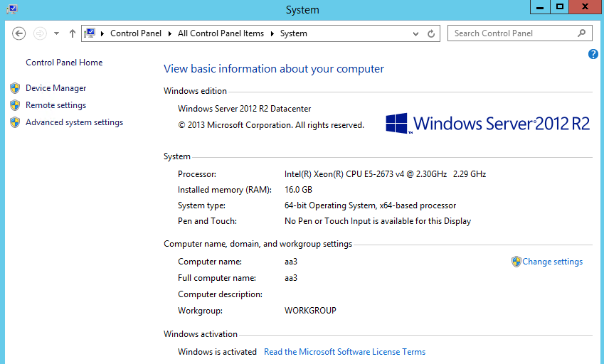Click the Windows Server 2012 R2 logo
The image size is (604, 364).
pyautogui.click(x=487, y=123)
